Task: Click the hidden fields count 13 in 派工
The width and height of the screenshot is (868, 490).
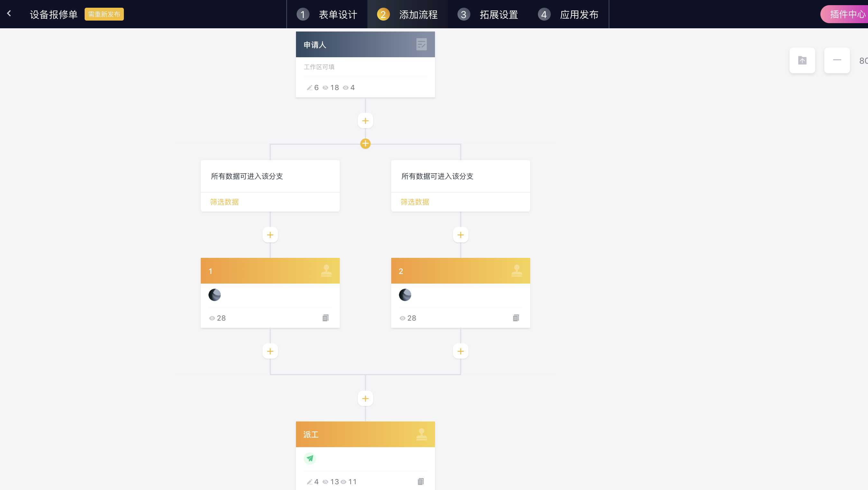Action: (x=331, y=482)
